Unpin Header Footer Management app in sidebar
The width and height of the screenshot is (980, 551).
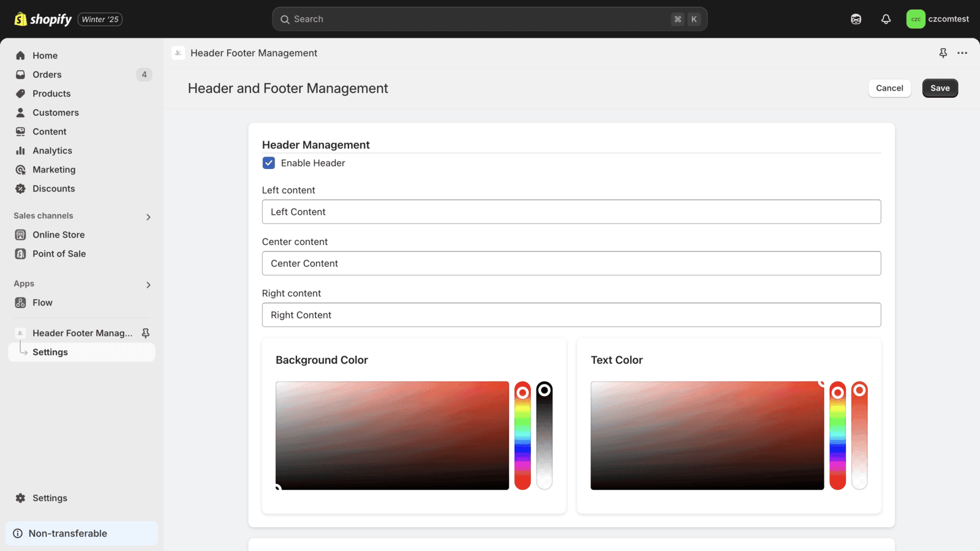146,333
